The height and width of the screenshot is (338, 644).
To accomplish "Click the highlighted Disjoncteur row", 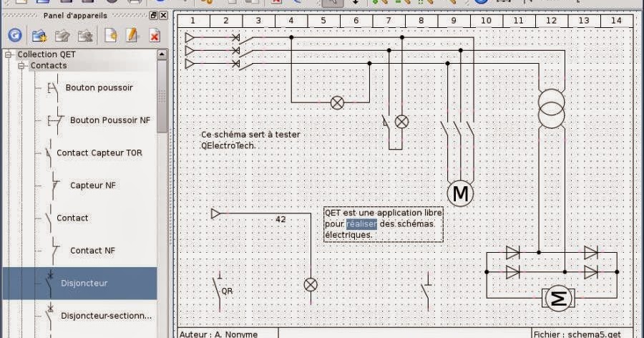I will [x=79, y=283].
